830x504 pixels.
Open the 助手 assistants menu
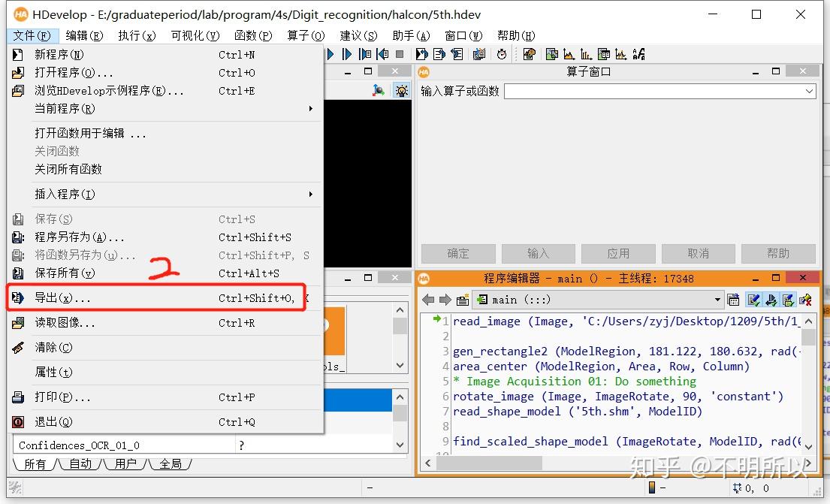click(411, 35)
